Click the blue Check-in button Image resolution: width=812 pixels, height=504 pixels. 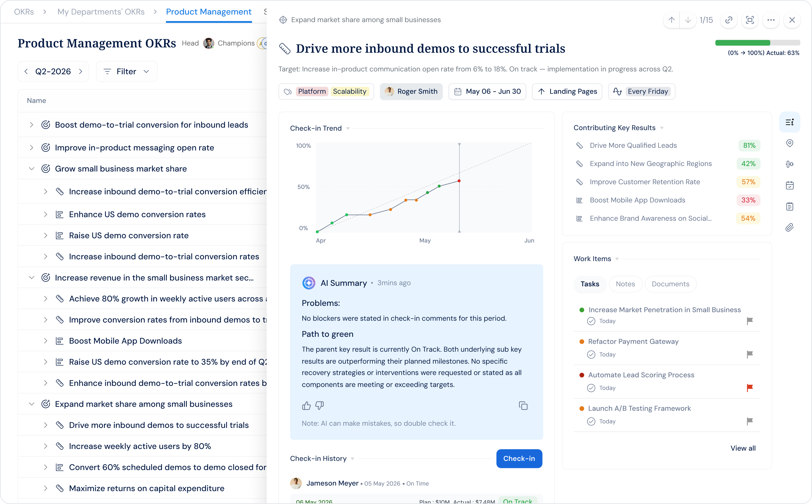click(x=519, y=458)
